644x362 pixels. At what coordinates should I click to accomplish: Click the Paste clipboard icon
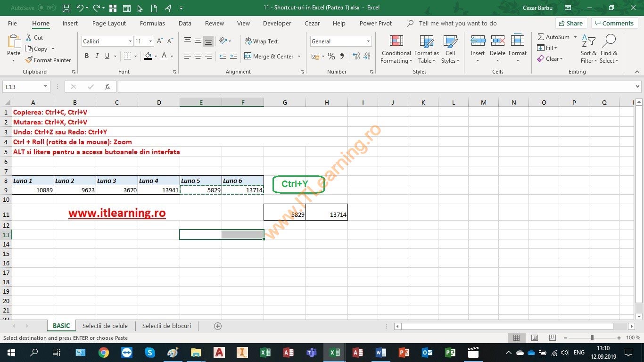coord(14,41)
